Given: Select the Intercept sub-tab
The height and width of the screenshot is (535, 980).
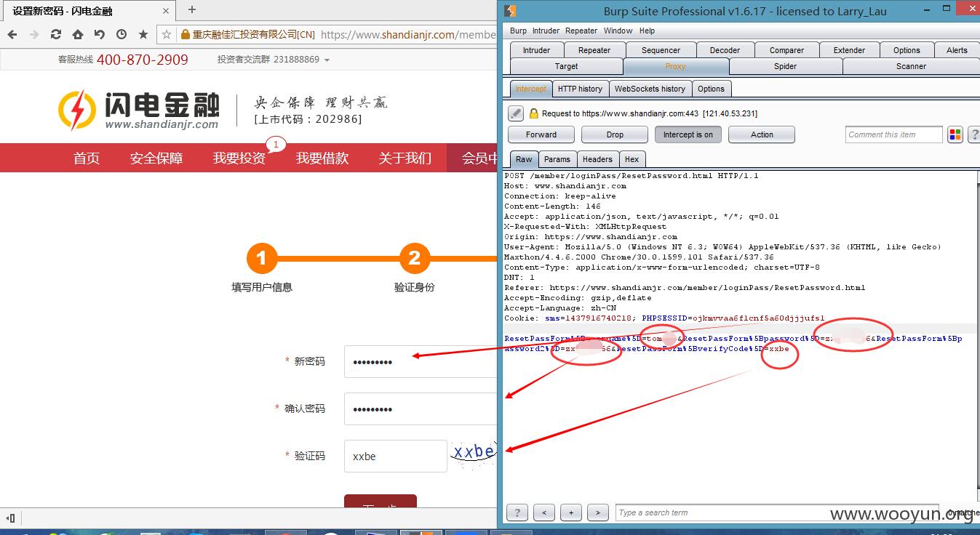Looking at the screenshot, I should tap(530, 89).
